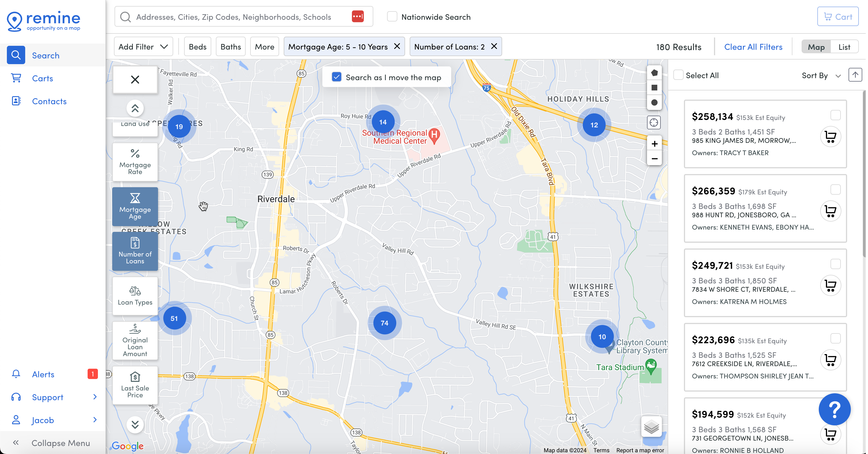
Task: Check the $223,696 listing checkbox
Action: pyautogui.click(x=836, y=338)
